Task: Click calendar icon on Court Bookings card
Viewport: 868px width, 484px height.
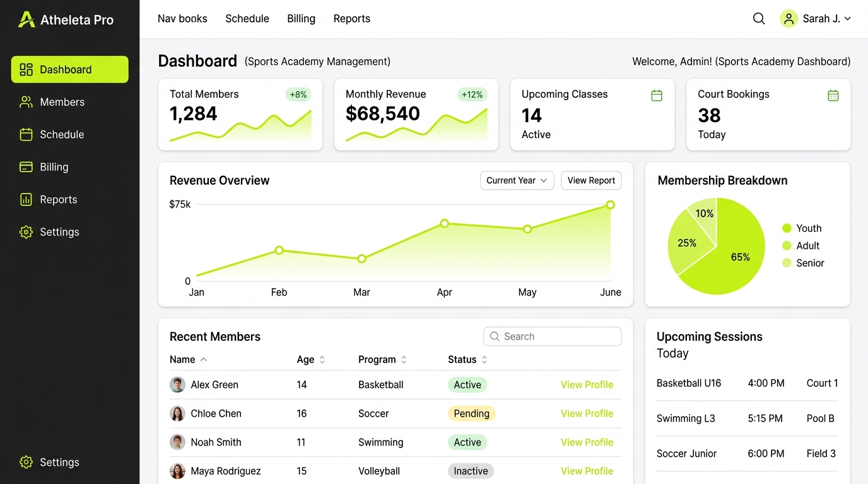Action: coord(833,95)
